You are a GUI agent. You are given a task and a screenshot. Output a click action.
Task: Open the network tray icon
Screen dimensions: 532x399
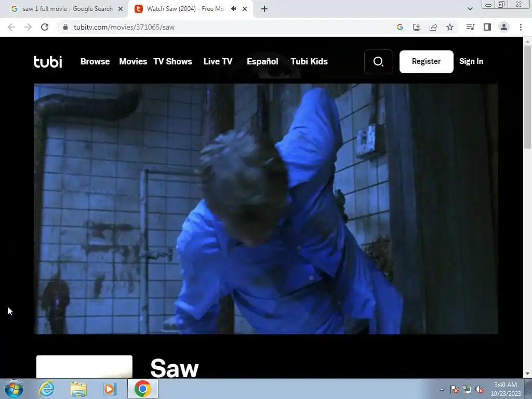point(467,389)
